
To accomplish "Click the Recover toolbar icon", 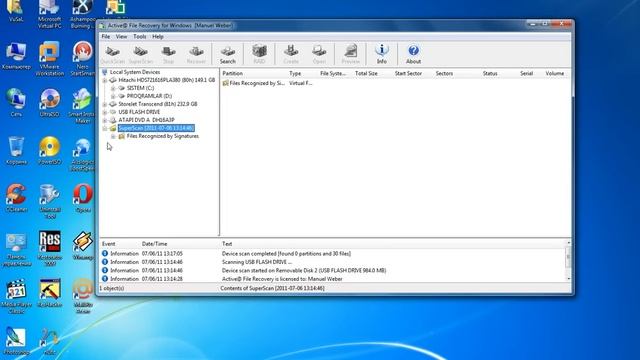I will click(x=196, y=54).
